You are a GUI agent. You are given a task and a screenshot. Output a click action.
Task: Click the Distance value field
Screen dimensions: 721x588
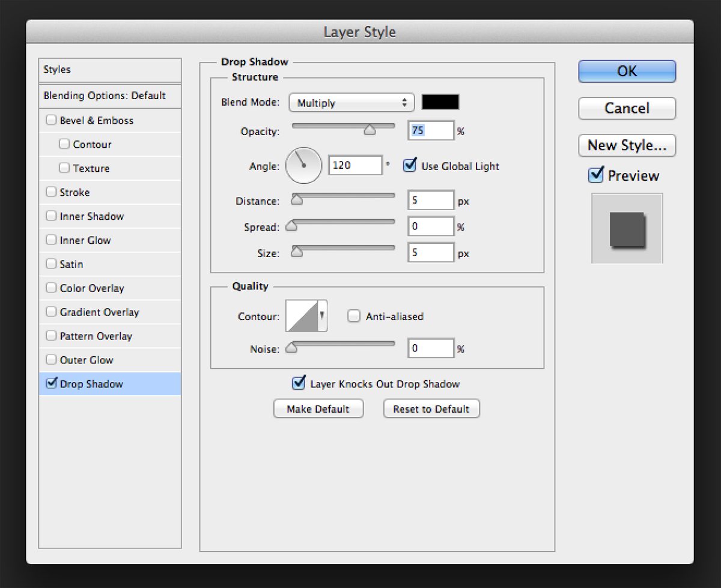click(431, 201)
